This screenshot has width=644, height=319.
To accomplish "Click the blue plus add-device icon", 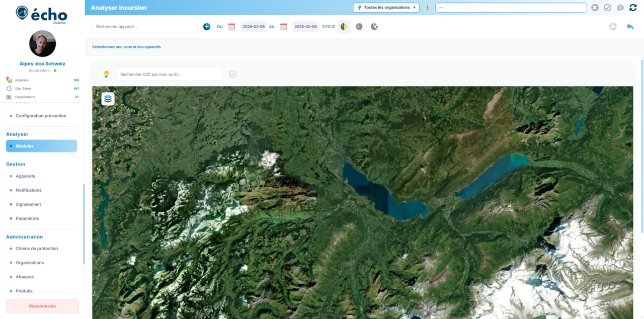I will coord(207,27).
